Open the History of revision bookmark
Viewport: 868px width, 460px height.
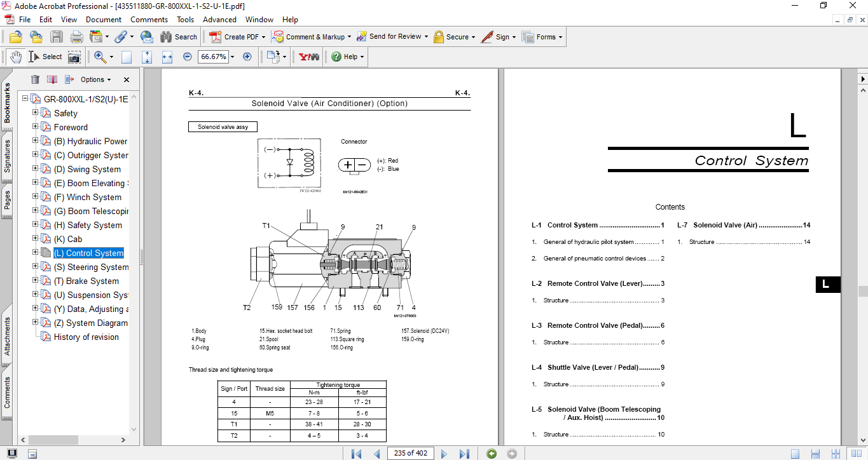86,337
